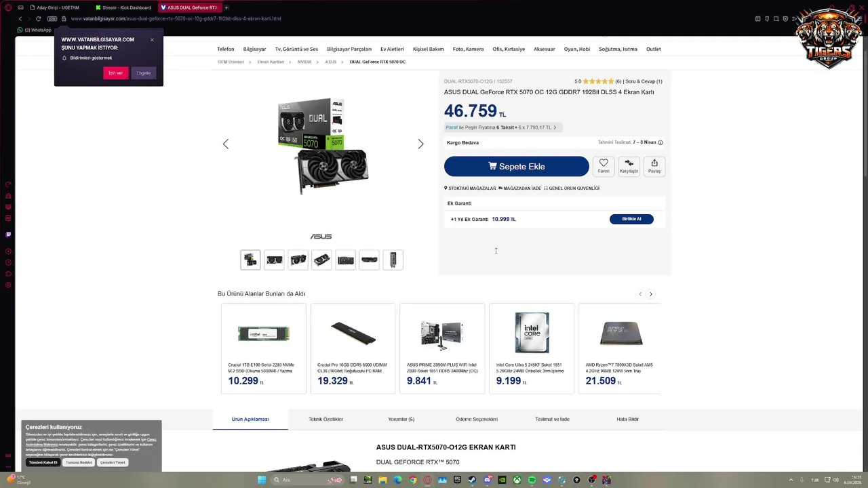Viewport: 868px width, 488px height.
Task: Open Xbox app from taskbar
Action: click(517, 480)
